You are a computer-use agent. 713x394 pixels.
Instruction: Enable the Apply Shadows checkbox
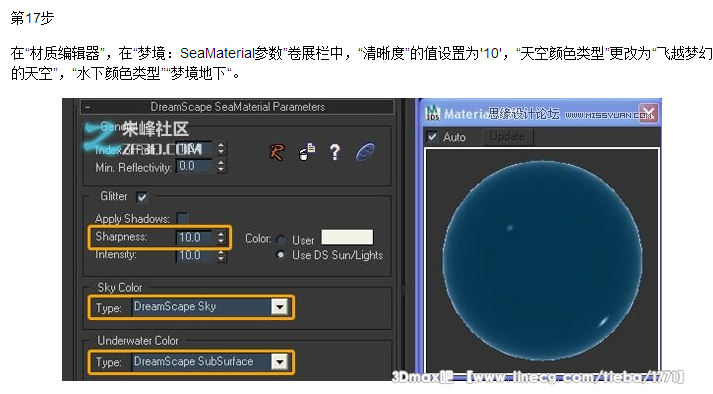coord(182,218)
